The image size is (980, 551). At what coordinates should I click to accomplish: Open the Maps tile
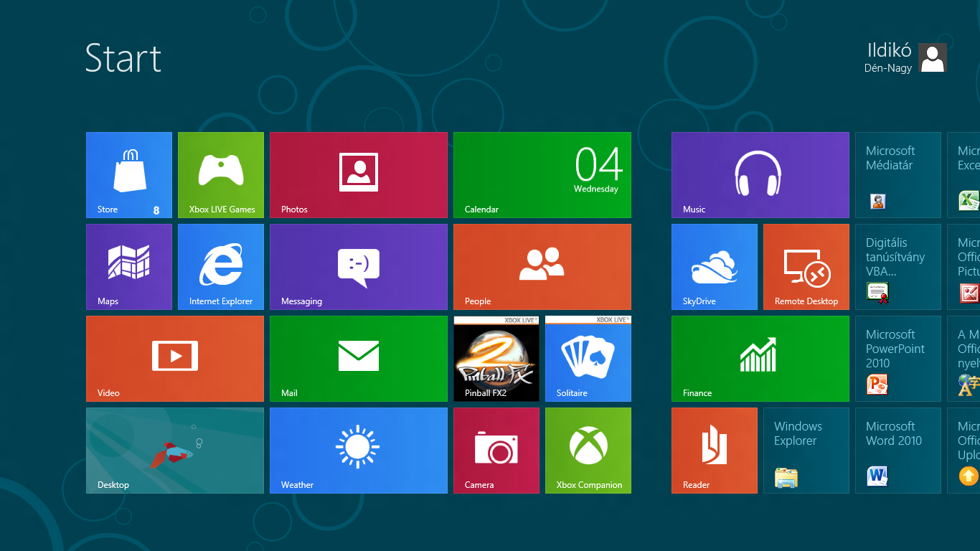[129, 267]
